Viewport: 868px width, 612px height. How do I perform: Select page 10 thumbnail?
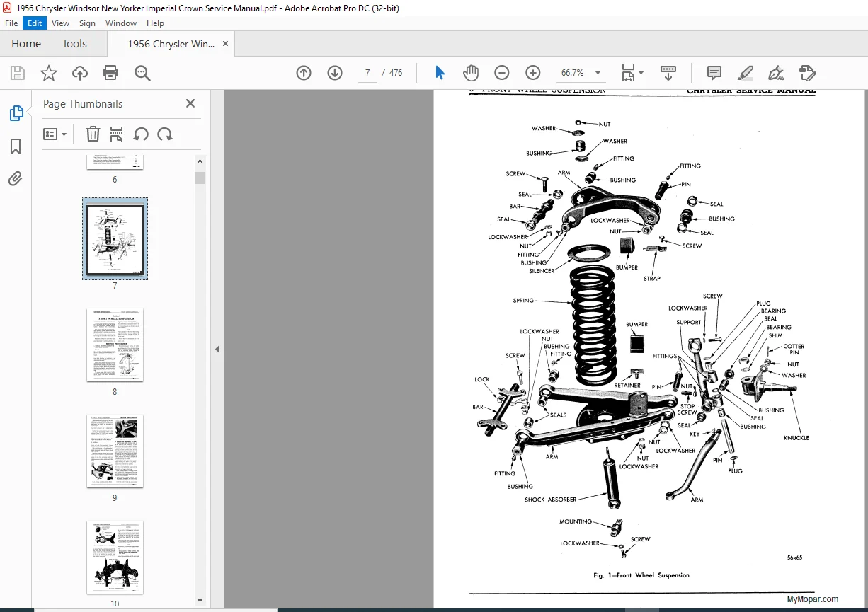click(115, 558)
